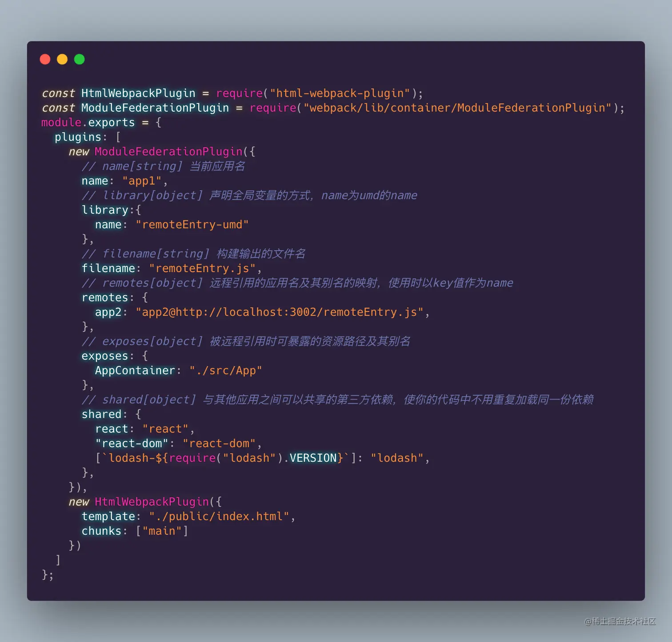Viewport: 672px width, 642px height.
Task: Click the new ModuleFederationPlugin constructor call
Action: (x=162, y=152)
